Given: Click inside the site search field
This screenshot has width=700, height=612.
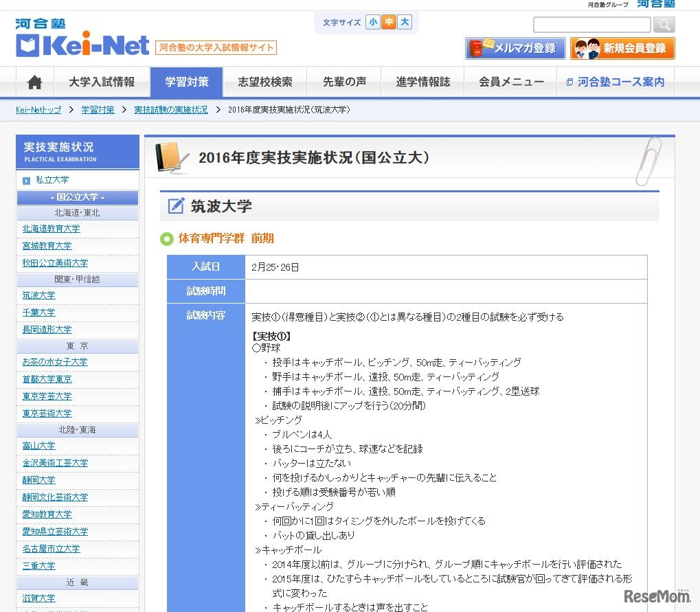Looking at the screenshot, I should point(591,25).
